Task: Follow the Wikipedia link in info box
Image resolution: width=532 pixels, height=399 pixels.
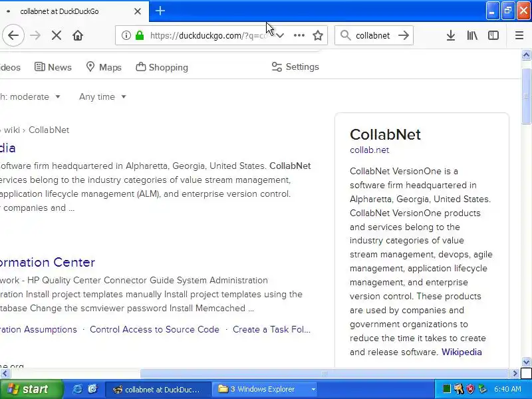Action: coord(462,352)
